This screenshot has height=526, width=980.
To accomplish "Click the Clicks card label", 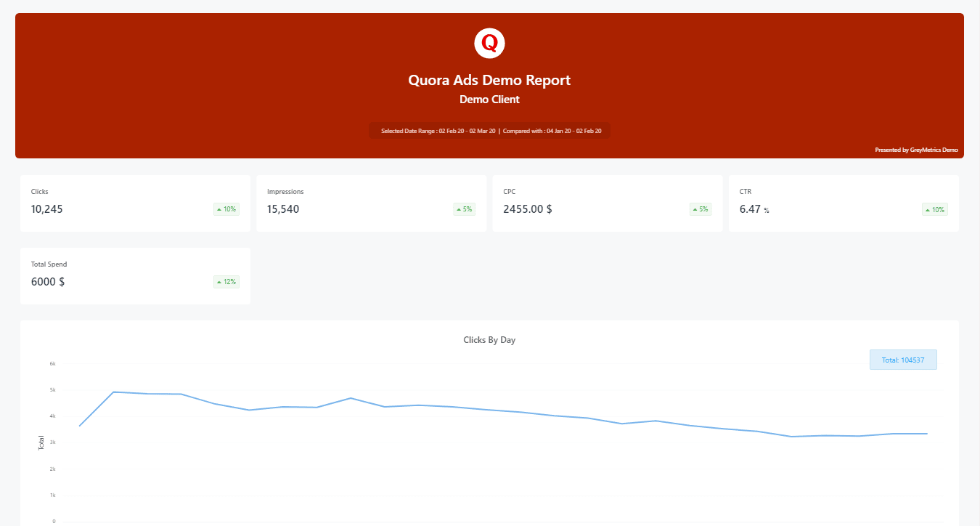I will (x=39, y=192).
